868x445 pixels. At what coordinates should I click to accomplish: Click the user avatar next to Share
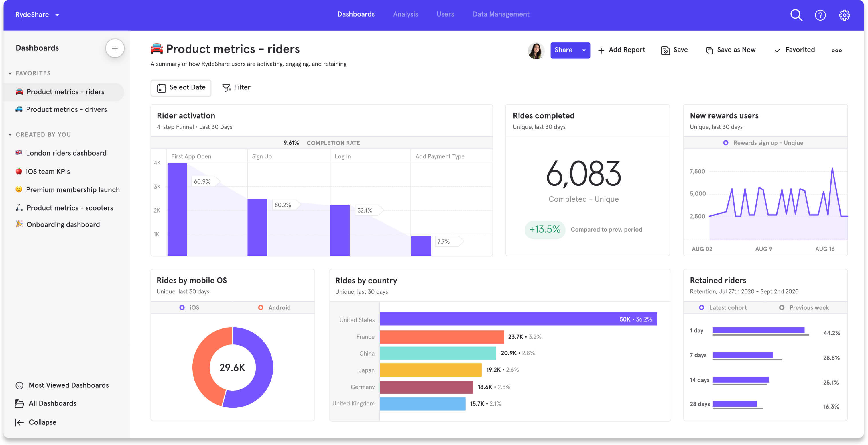tap(536, 50)
